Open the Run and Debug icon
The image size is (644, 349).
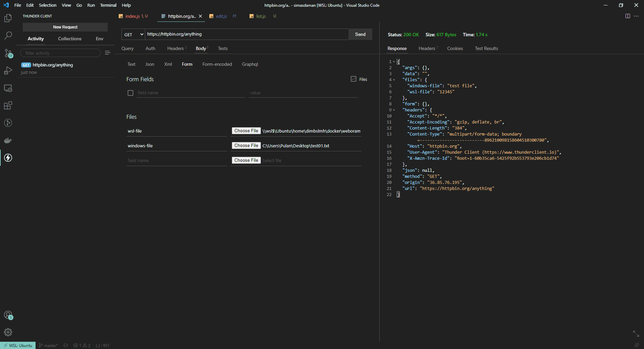coord(8,70)
